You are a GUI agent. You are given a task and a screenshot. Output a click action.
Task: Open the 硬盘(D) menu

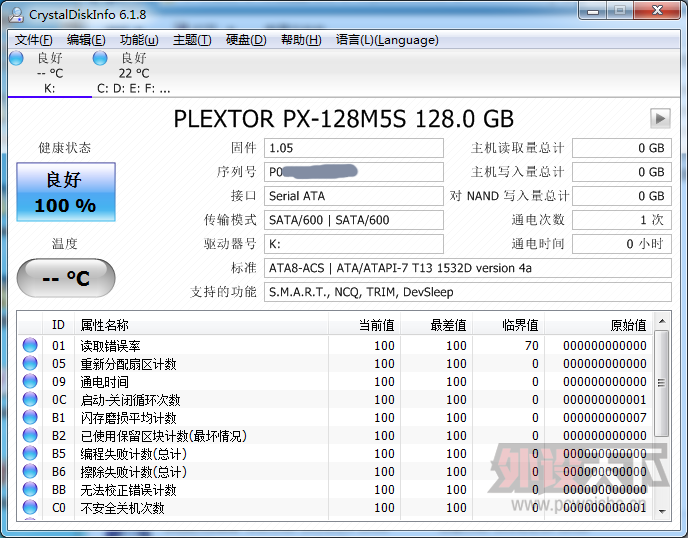tap(246, 40)
